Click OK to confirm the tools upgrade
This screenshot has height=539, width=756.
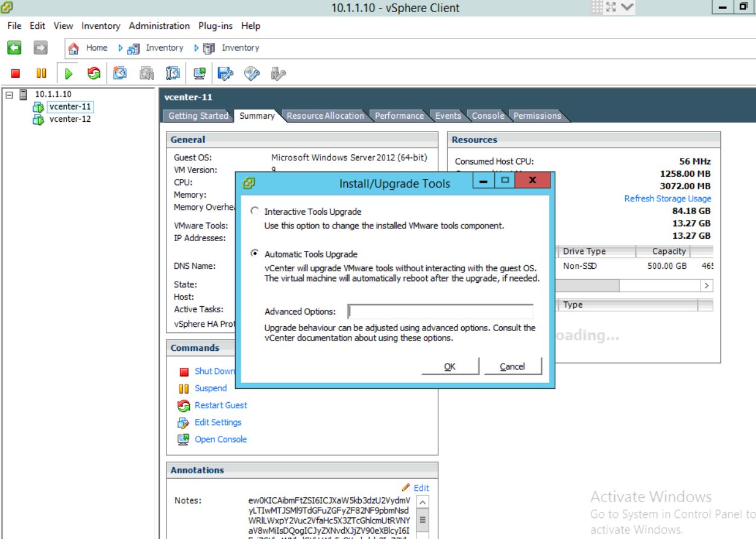point(450,366)
